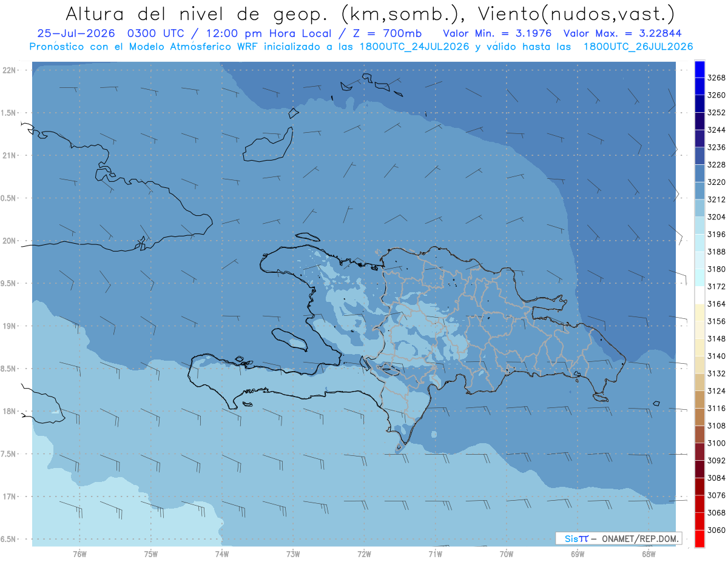The image size is (728, 562).
Task: Click the '76W' longitude label
Action: tap(79, 554)
